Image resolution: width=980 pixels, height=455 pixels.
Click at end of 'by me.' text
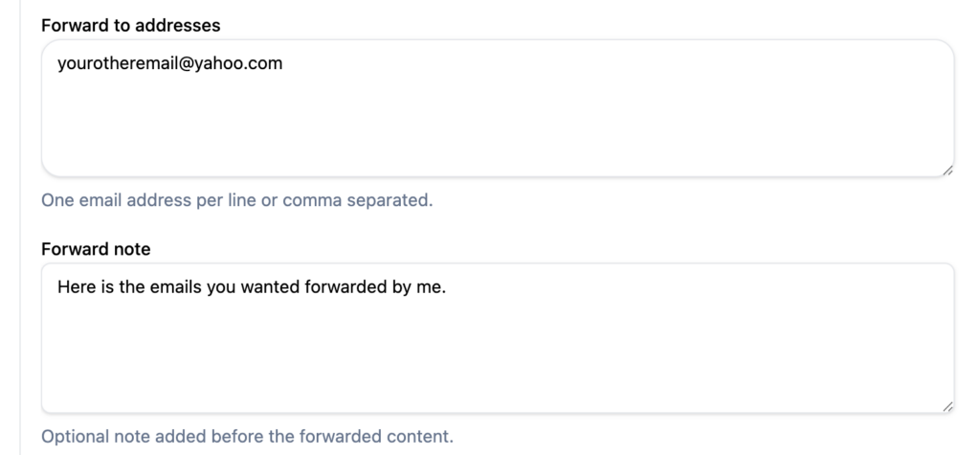click(x=448, y=286)
